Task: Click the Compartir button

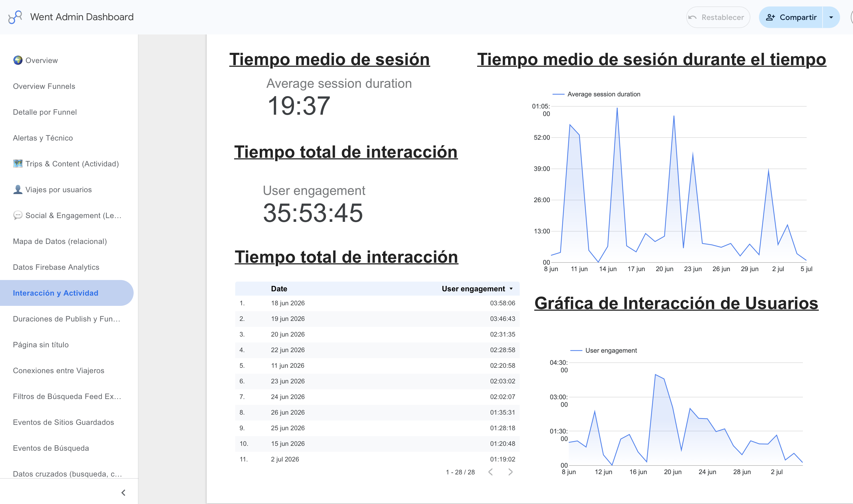Action: point(790,17)
